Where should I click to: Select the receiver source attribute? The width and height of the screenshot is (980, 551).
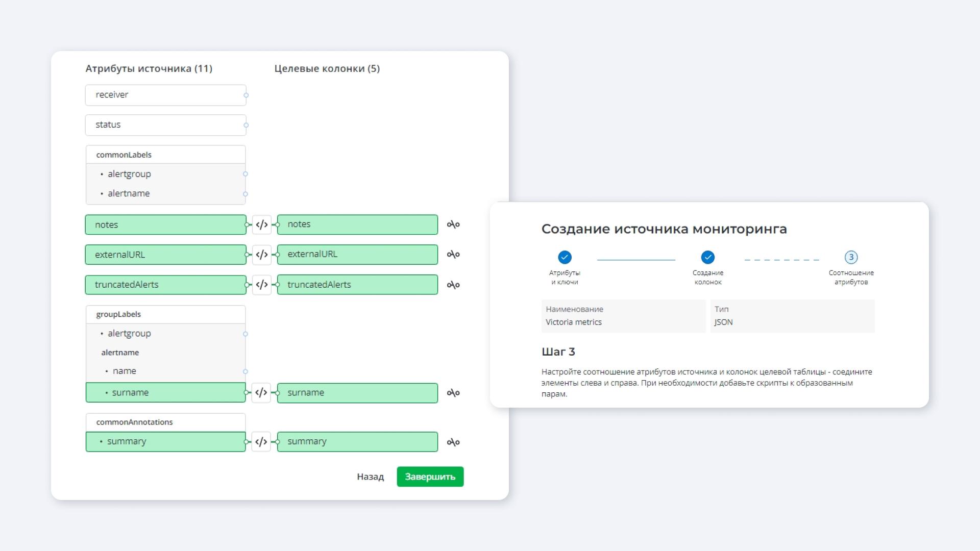(x=165, y=95)
